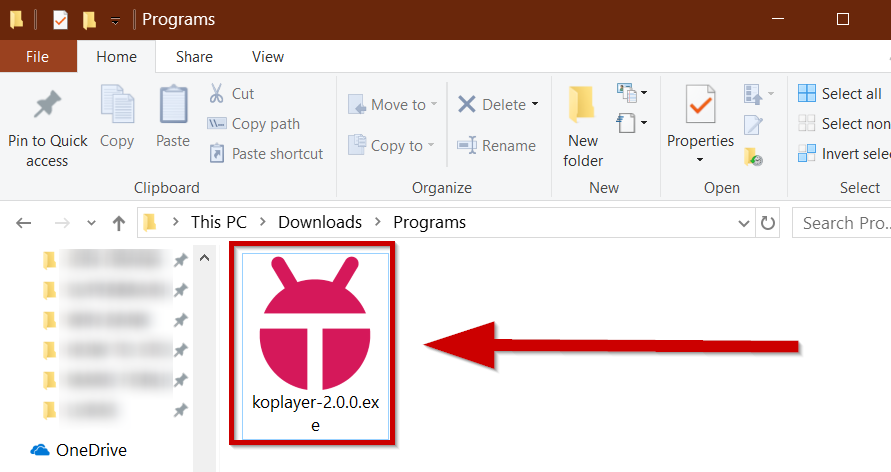Click Copy path in ribbon
The image size is (891, 472).
tap(253, 123)
